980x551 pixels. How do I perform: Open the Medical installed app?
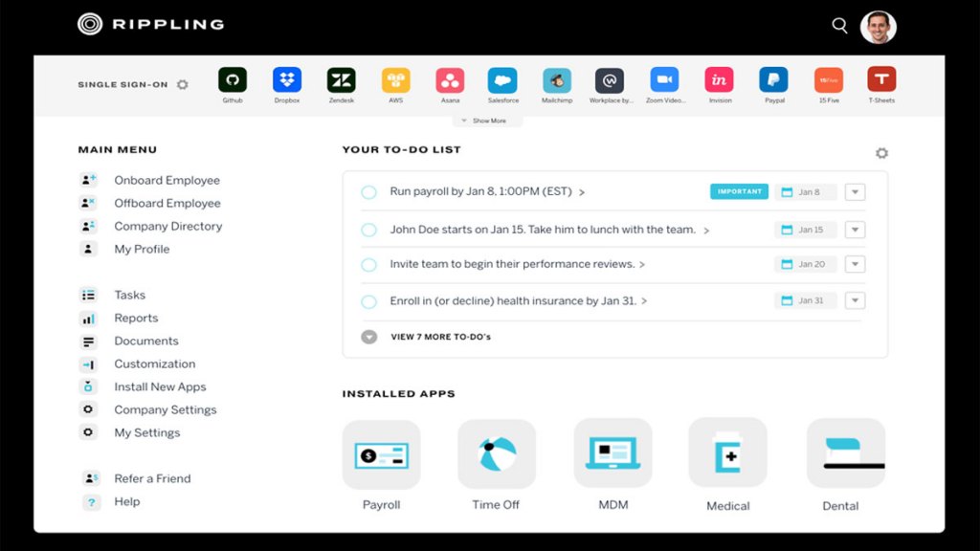[727, 454]
